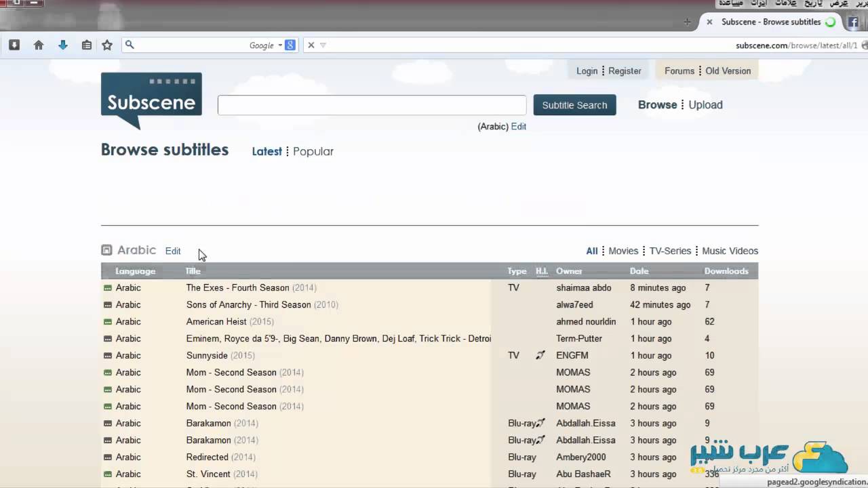Open a new tab with the plus button
The width and height of the screenshot is (868, 488).
(x=687, y=22)
